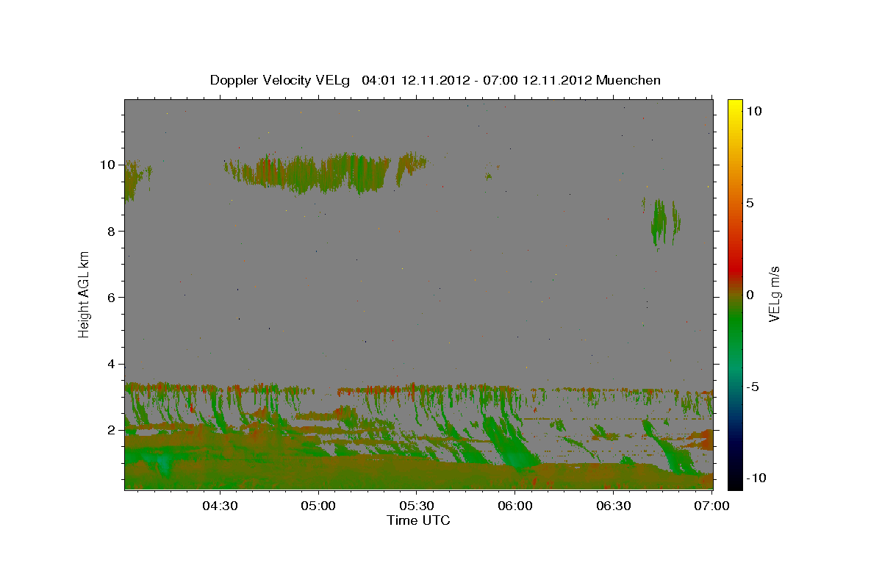Click the height axis label 8
The width and height of the screenshot is (882, 588).
tap(112, 231)
